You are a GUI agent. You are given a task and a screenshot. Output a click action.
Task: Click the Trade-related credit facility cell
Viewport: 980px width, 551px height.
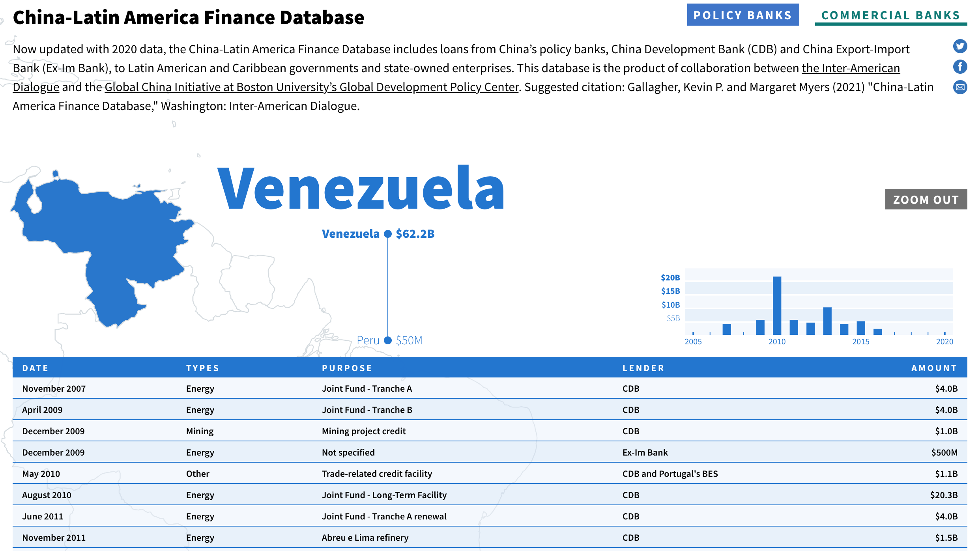click(x=377, y=474)
